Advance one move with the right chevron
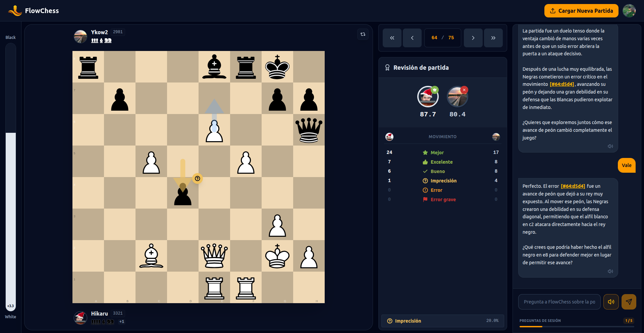Viewport: 644px width, 333px height. pos(473,38)
